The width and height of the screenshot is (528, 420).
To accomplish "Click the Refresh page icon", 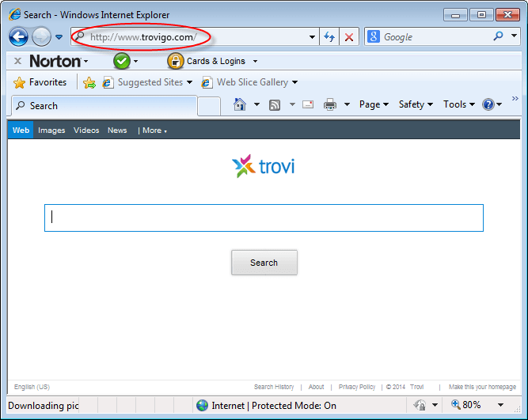I will click(329, 37).
